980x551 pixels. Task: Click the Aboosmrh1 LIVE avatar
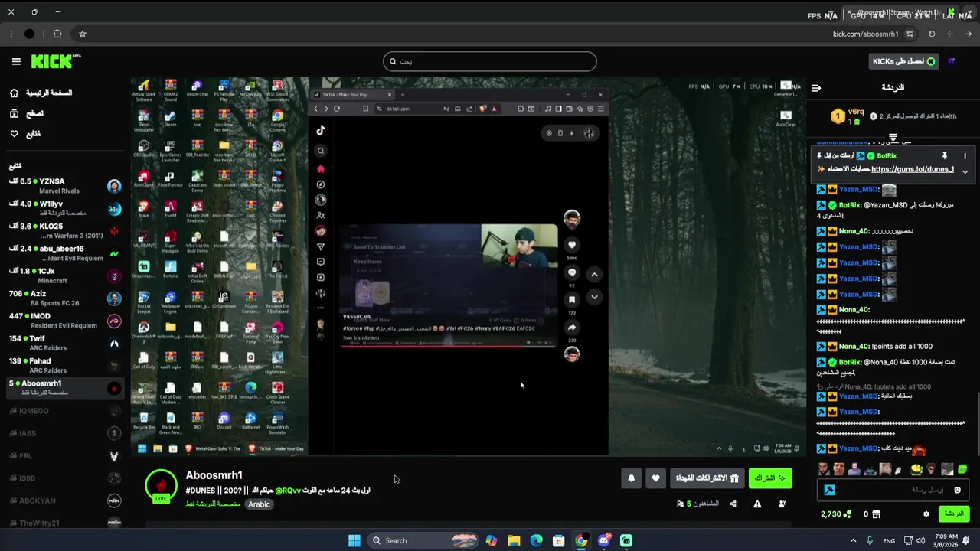(161, 487)
